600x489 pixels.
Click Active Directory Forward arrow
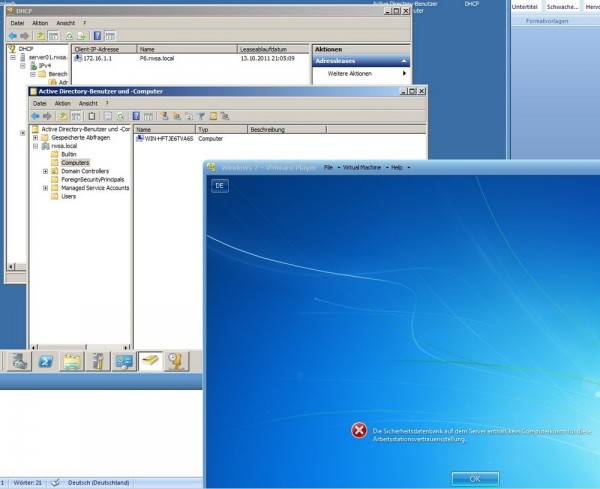click(47, 116)
